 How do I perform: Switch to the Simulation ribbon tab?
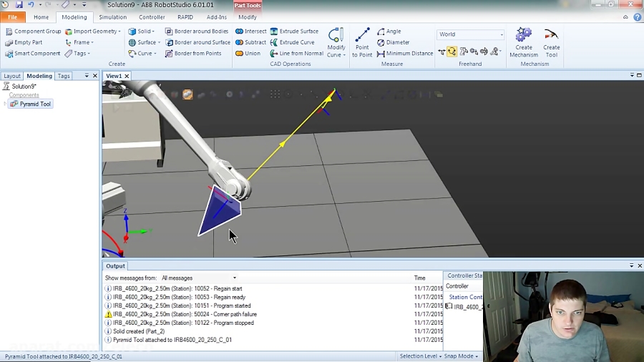(x=112, y=17)
